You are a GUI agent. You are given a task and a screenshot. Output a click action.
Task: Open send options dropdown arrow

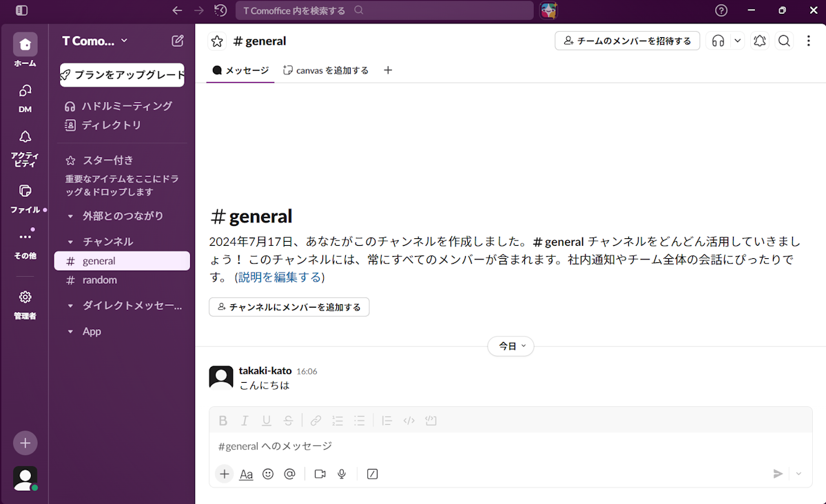[x=798, y=474]
